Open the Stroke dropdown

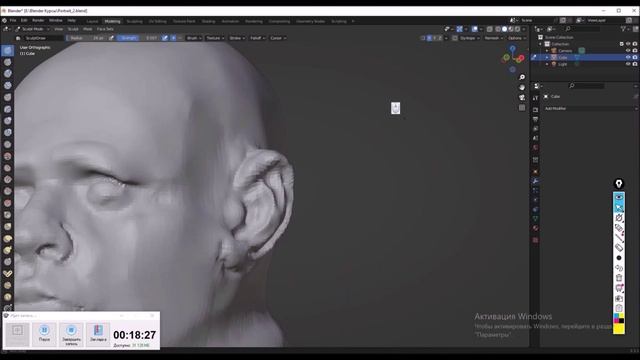237,38
